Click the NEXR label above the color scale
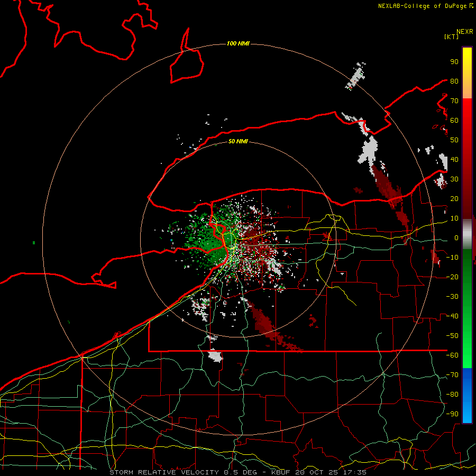Image resolution: width=476 pixels, height=476 pixels. pos(465,32)
